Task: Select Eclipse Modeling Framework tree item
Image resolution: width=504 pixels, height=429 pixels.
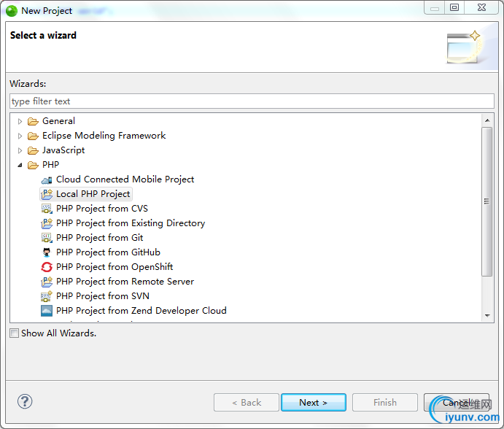Action: click(x=104, y=136)
